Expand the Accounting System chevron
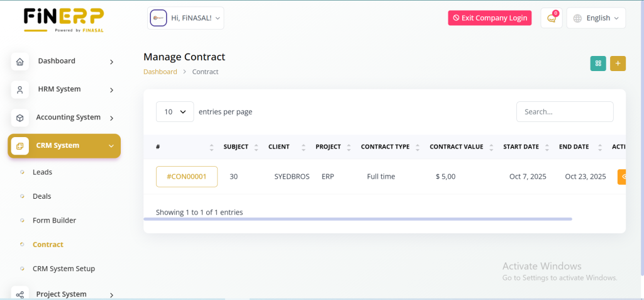Screen dimensions: 644x300 pos(111,118)
